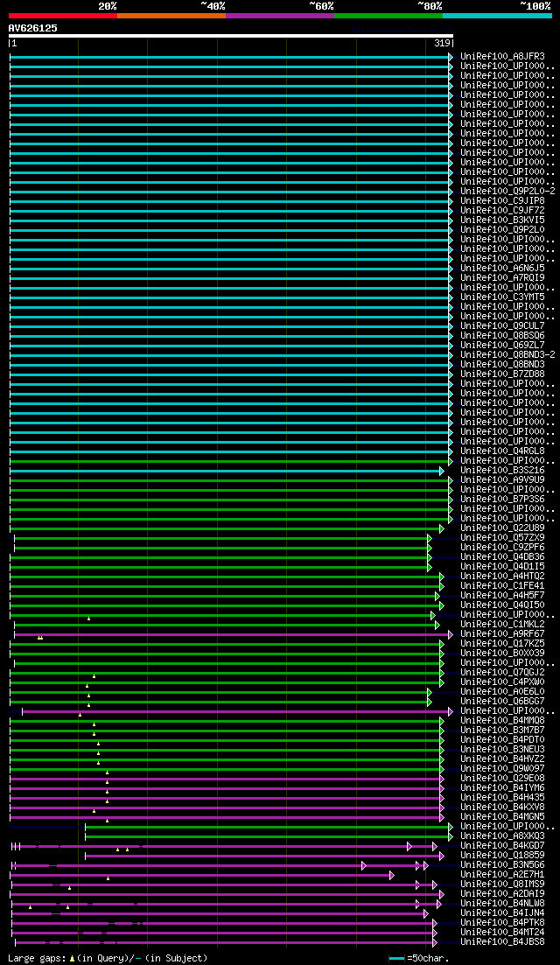Select the query name AV626125
This screenshot has width=560, height=965.
(x=32, y=28)
